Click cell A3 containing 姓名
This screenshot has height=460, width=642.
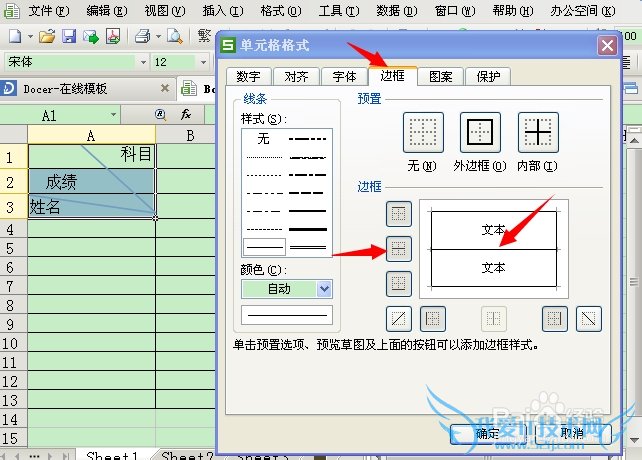91,206
